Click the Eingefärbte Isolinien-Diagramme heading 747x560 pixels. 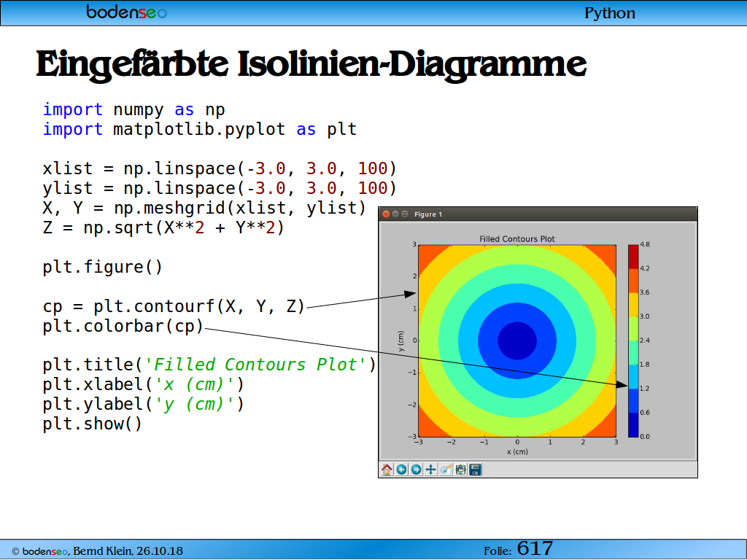(x=311, y=64)
